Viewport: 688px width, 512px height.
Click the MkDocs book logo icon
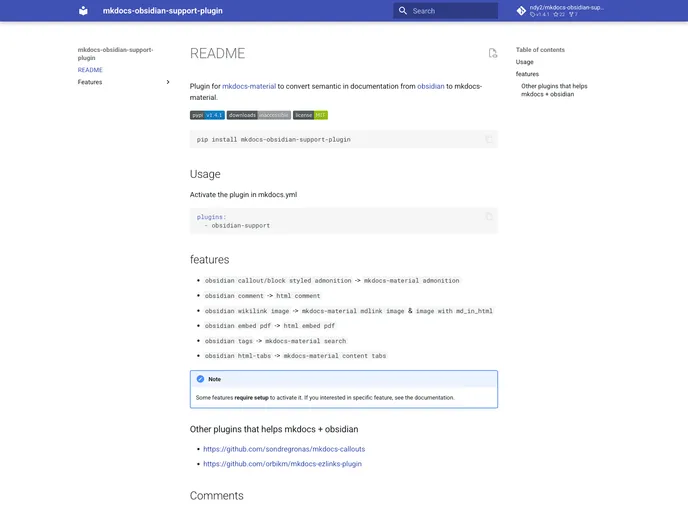83,11
